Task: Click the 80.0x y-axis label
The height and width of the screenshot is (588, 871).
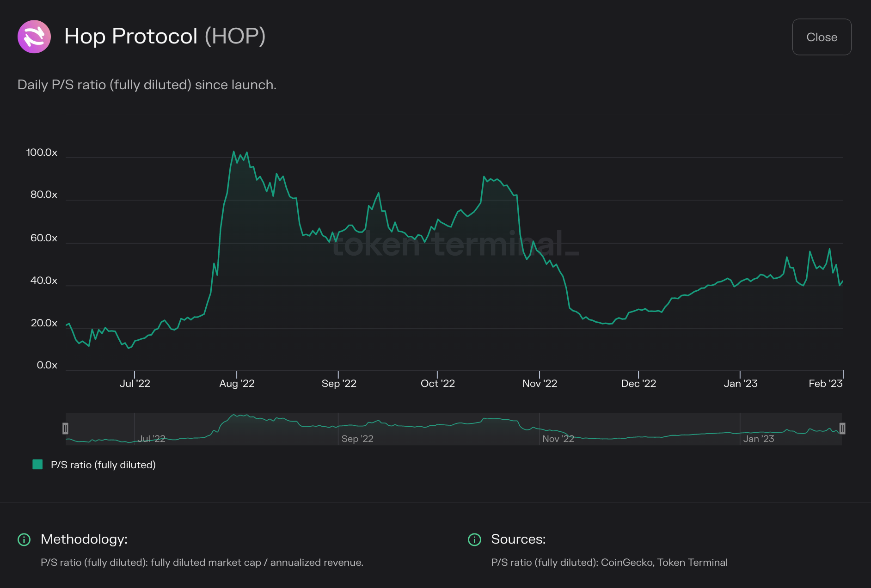Action: (x=44, y=194)
